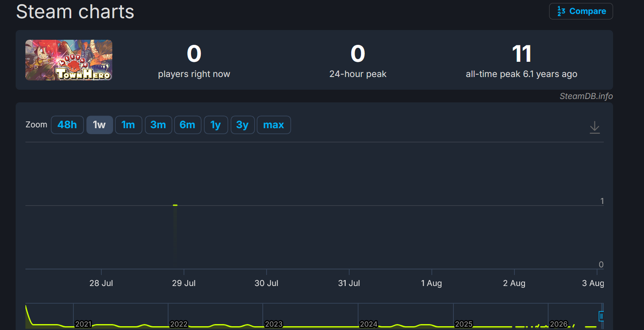Open the Little Town Hero game thumbnail

point(69,60)
